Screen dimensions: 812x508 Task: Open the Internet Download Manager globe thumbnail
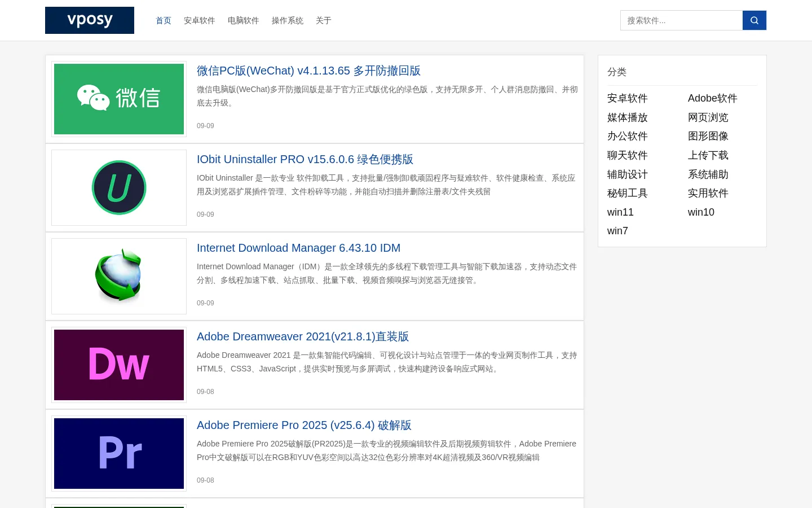click(x=119, y=276)
